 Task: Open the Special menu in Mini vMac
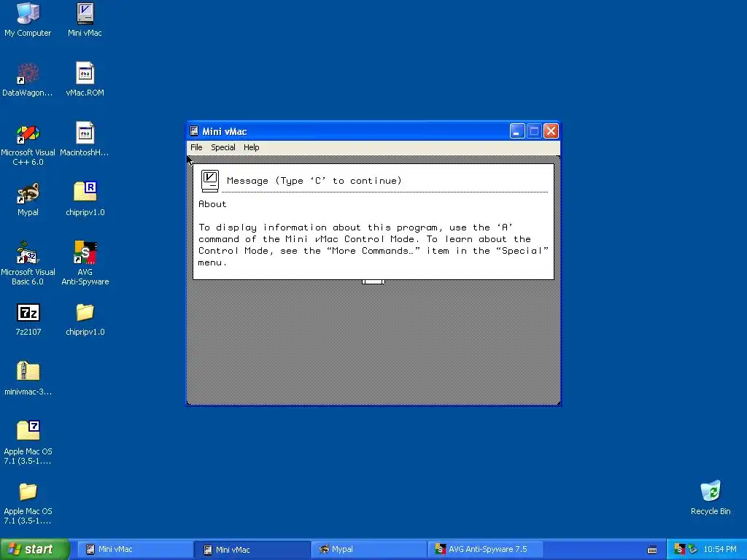[223, 147]
